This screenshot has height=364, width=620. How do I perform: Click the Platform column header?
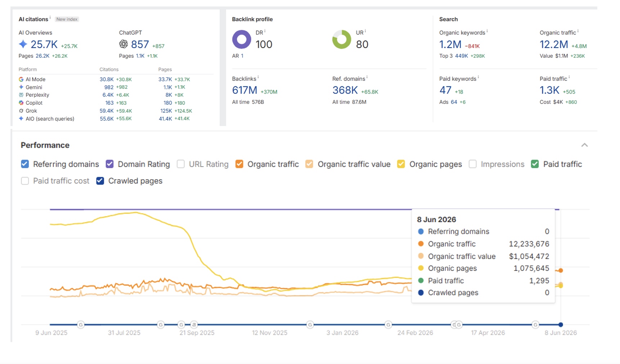tap(28, 69)
